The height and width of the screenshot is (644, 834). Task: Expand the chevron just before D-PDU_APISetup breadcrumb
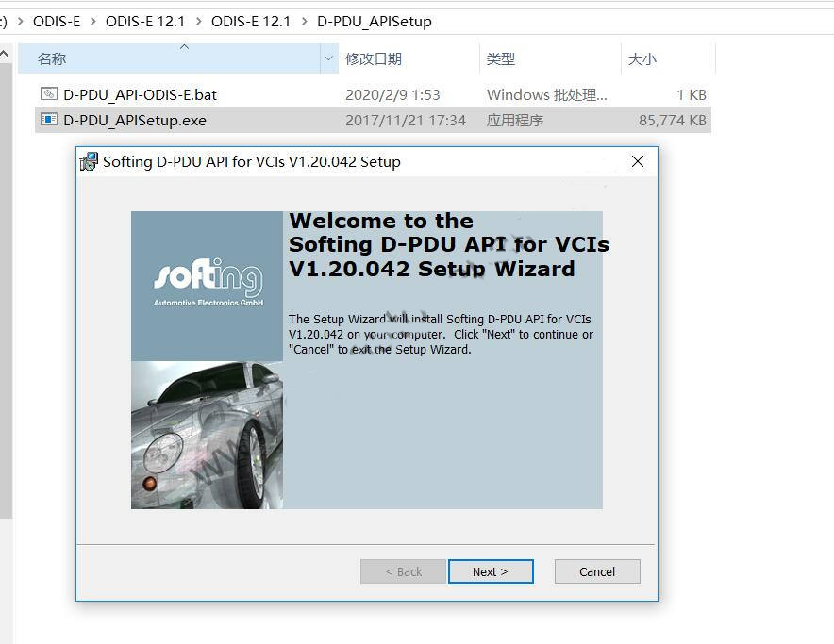click(x=304, y=21)
